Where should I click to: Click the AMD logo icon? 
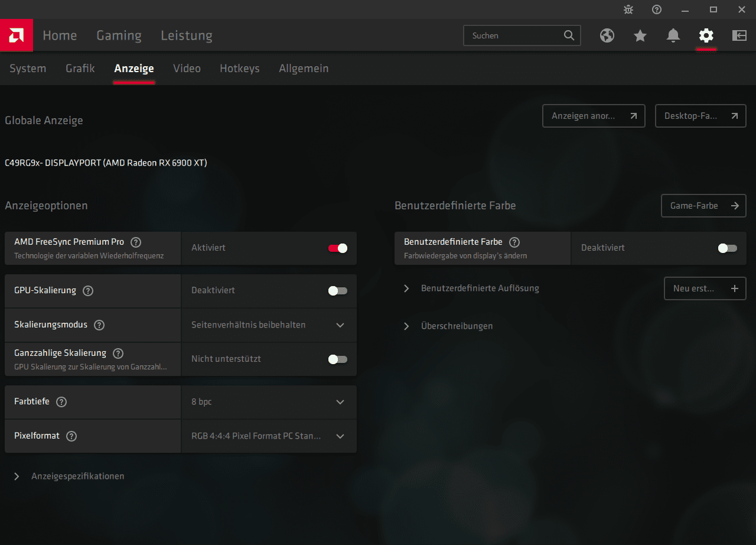(16, 35)
